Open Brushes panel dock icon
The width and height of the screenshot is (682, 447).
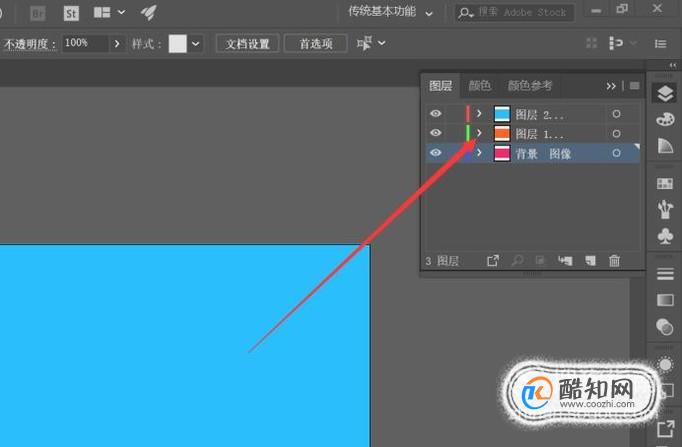point(665,209)
